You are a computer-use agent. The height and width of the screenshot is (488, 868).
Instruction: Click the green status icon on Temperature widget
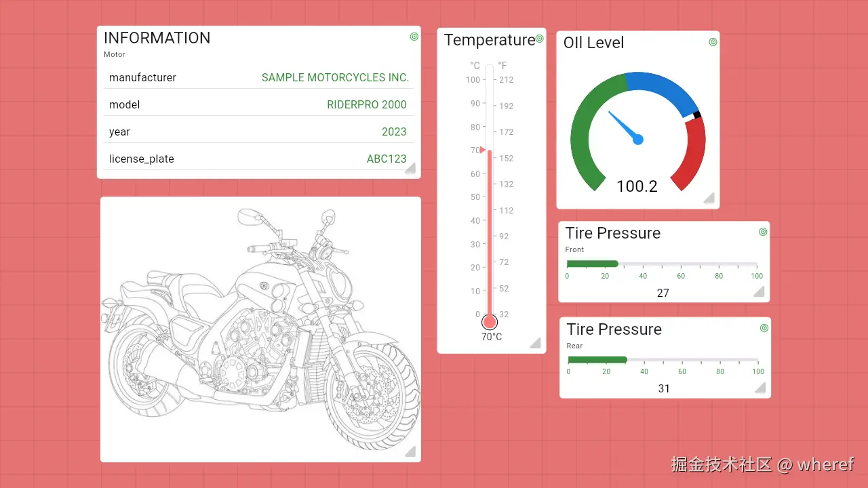click(x=540, y=39)
